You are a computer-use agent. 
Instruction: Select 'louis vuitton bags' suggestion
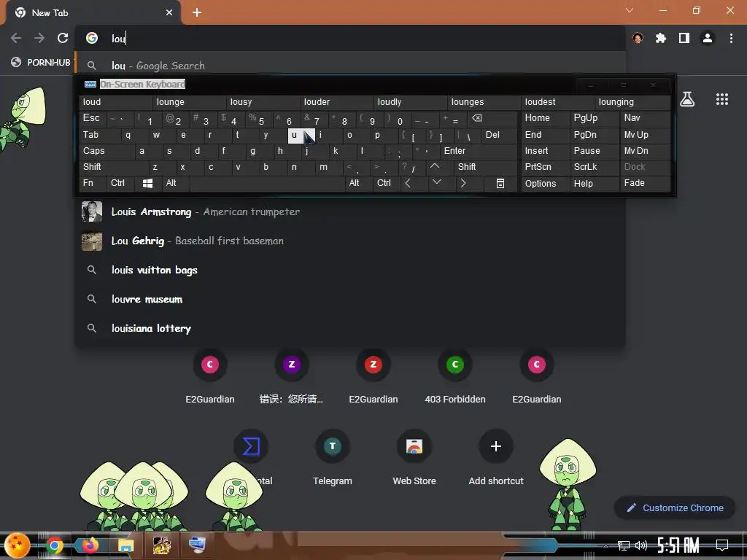pyautogui.click(x=351, y=270)
